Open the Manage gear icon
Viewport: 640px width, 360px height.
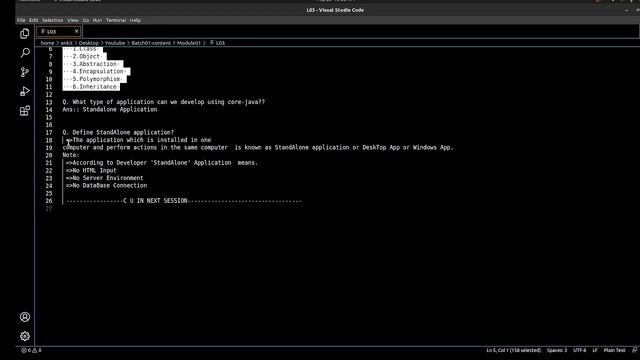coord(24,336)
